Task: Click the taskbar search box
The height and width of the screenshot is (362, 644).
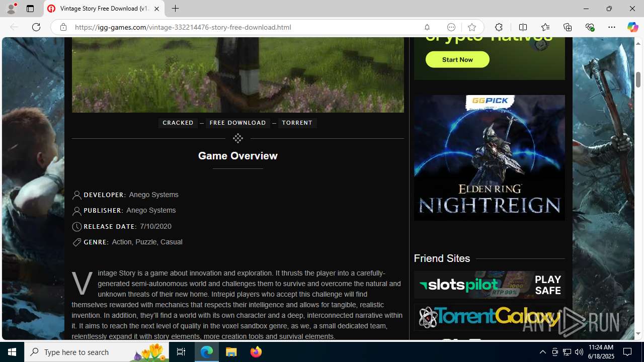Action: point(97,352)
